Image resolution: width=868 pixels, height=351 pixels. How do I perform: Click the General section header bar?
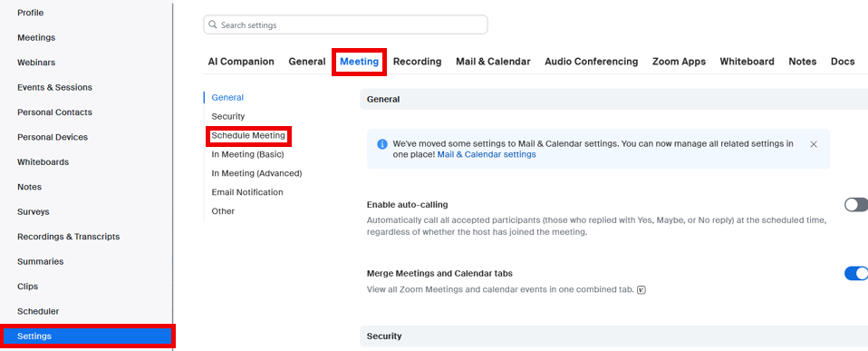[x=614, y=99]
